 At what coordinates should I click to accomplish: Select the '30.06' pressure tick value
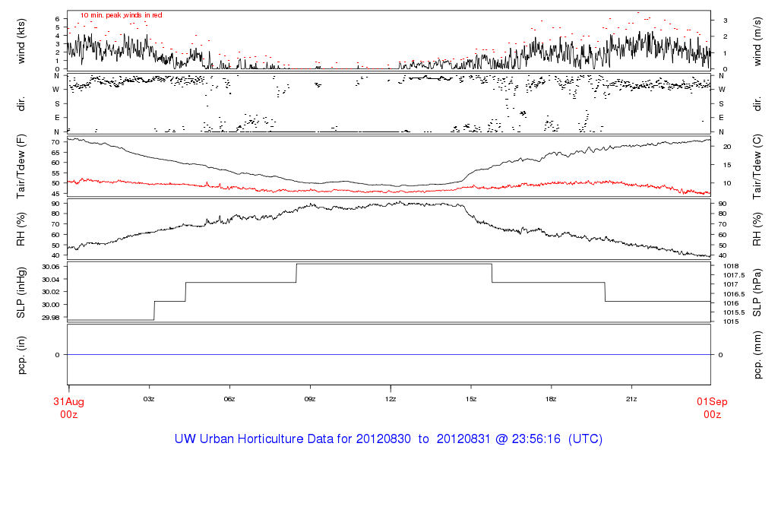(51, 267)
